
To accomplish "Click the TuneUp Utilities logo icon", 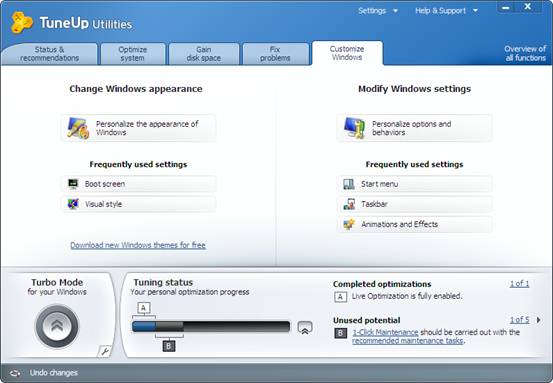I will point(22,23).
